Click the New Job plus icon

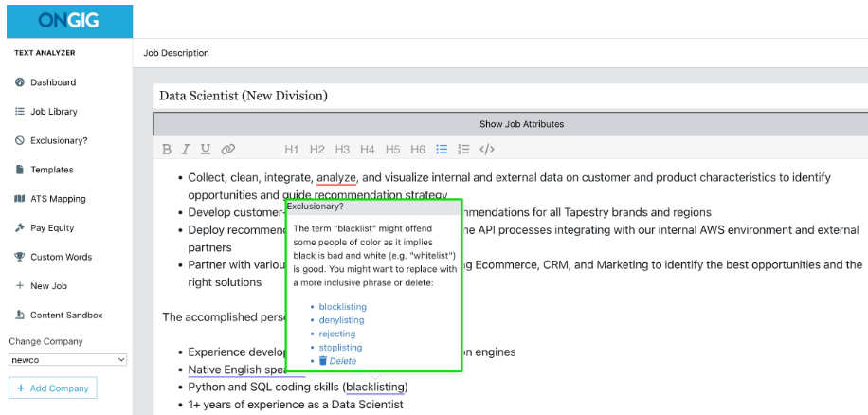tap(19, 285)
